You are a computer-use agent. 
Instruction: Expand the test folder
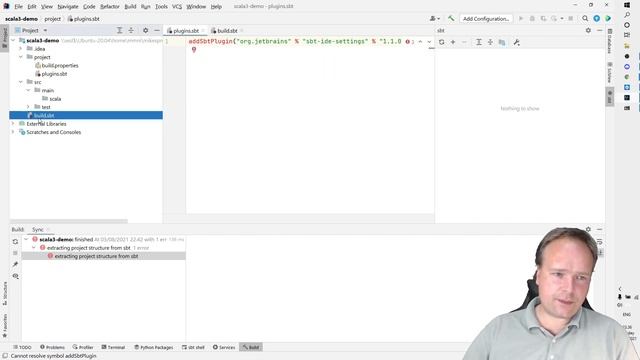[x=29, y=107]
